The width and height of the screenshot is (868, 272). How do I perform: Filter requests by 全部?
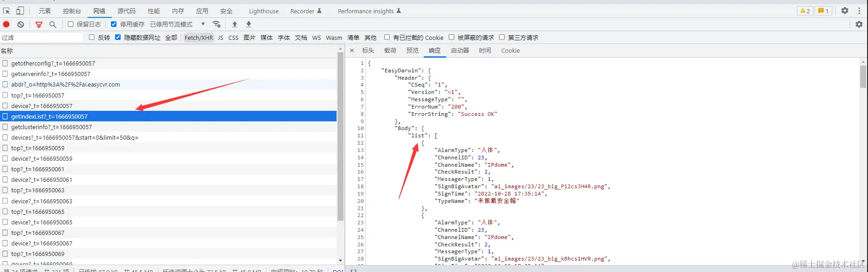pyautogui.click(x=171, y=38)
